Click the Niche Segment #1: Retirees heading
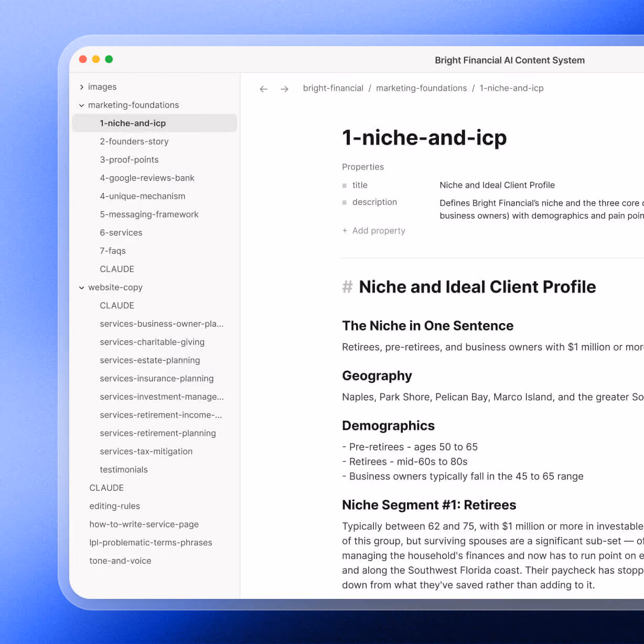Viewport: 644px width, 644px height. click(429, 505)
